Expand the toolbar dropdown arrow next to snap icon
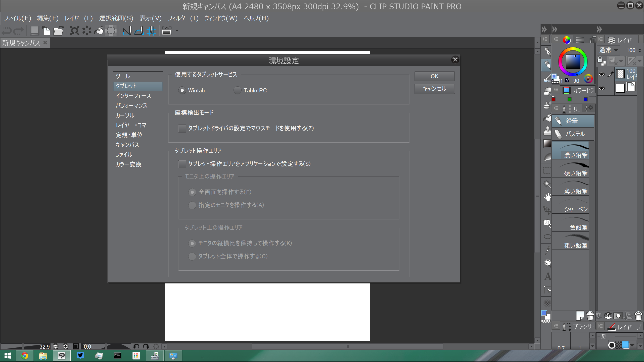This screenshot has width=644, height=362. point(177,31)
